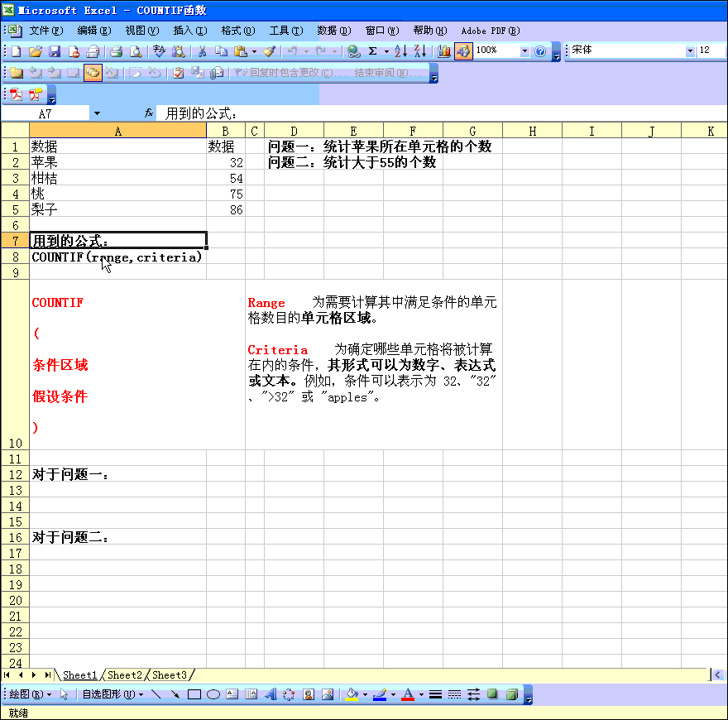The image size is (728, 720).
Task: Click the Open folder icon
Action: [x=36, y=51]
